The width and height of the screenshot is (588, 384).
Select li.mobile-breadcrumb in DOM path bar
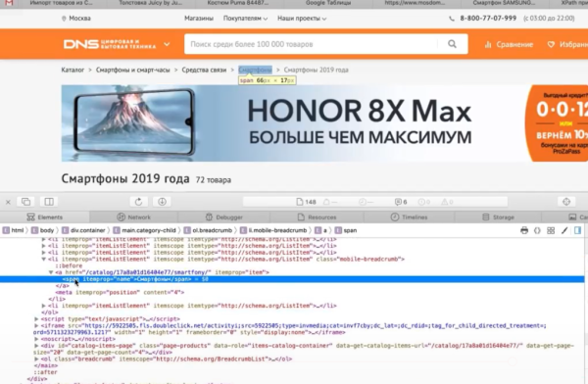point(273,230)
